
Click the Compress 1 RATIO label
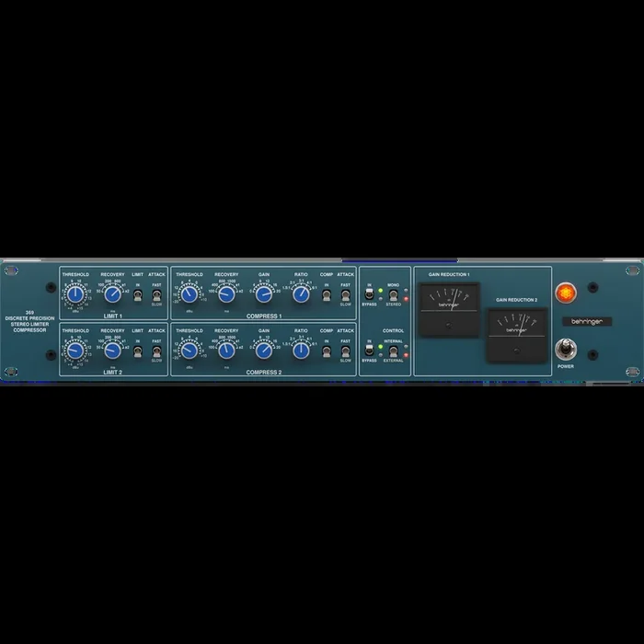click(301, 274)
